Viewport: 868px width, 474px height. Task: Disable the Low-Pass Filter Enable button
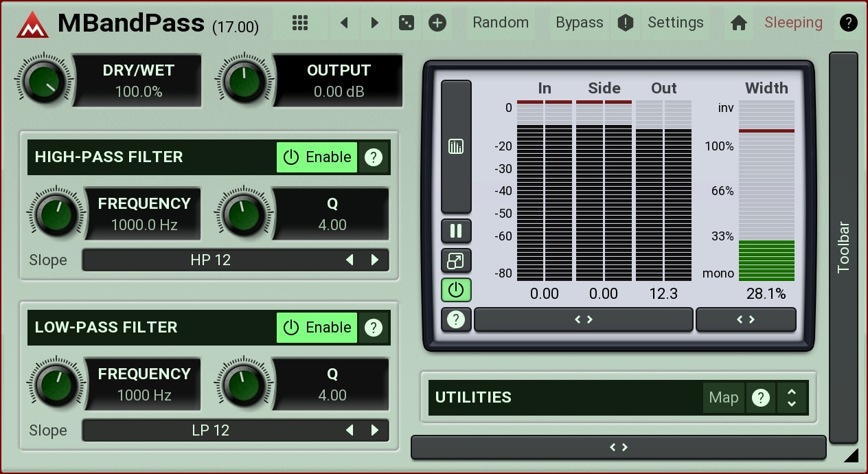point(317,328)
